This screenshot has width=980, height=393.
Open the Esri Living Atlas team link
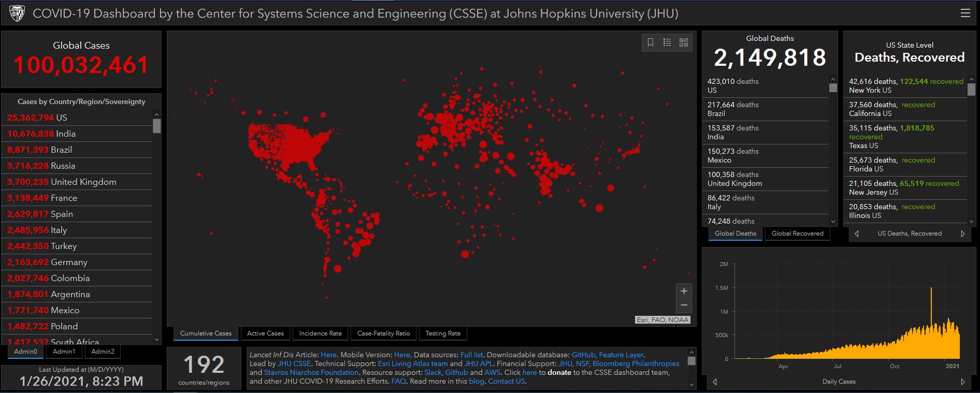pos(412,363)
